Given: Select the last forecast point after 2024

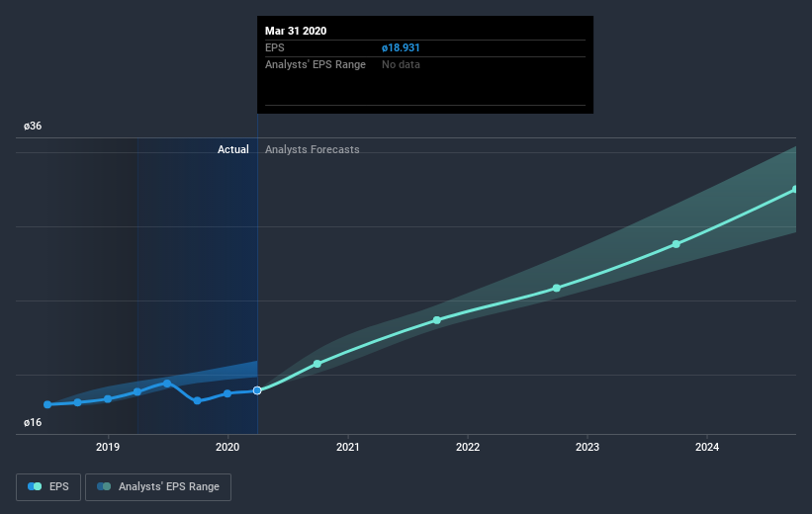Looking at the screenshot, I should click(795, 190).
